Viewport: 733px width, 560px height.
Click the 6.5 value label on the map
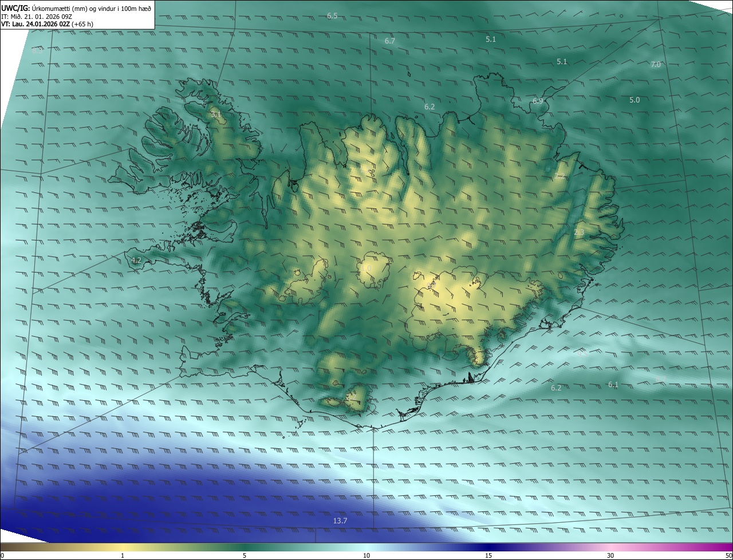(x=332, y=15)
